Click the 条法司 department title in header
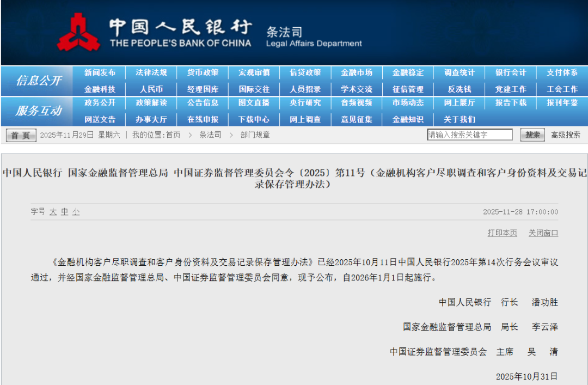This screenshot has width=588, height=385. click(x=284, y=32)
